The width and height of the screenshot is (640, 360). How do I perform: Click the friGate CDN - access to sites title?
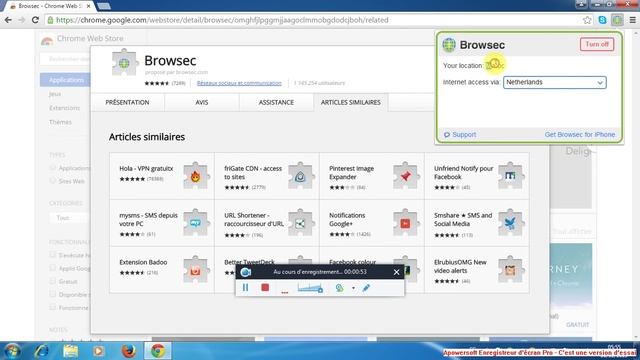253,173
